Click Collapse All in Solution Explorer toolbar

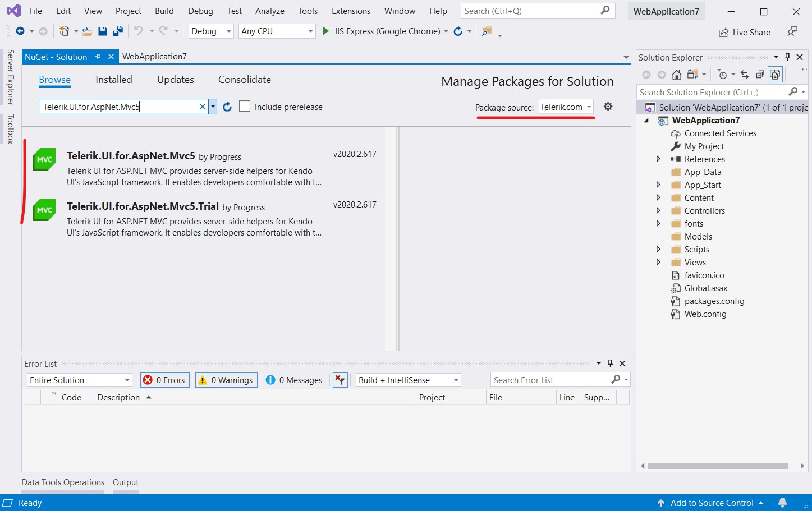click(760, 75)
